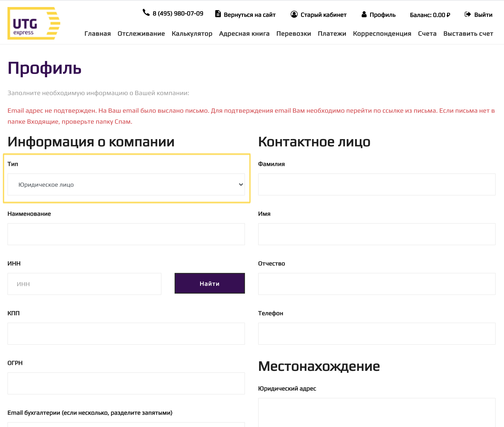The width and height of the screenshot is (504, 427).
Task: Focus the Имя input field
Action: click(377, 234)
